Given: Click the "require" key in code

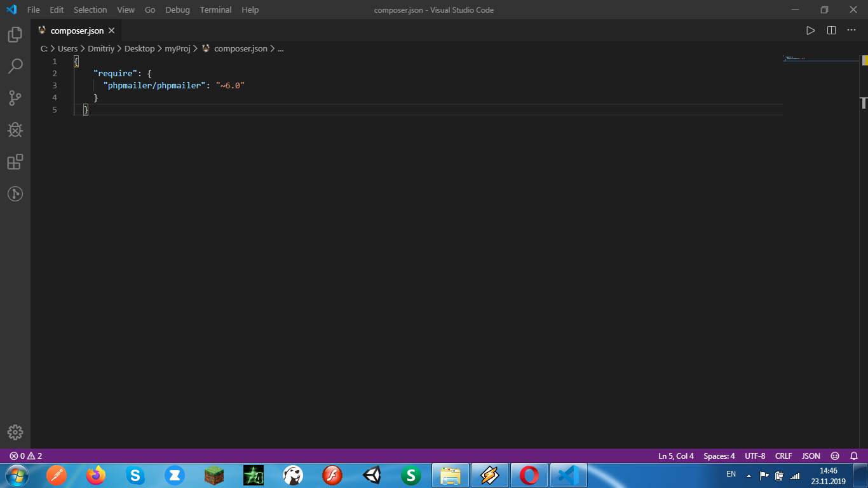Looking at the screenshot, I should tap(115, 74).
